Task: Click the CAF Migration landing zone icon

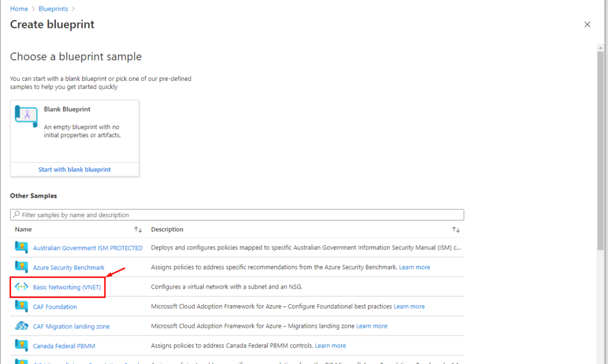Action: tap(21, 325)
